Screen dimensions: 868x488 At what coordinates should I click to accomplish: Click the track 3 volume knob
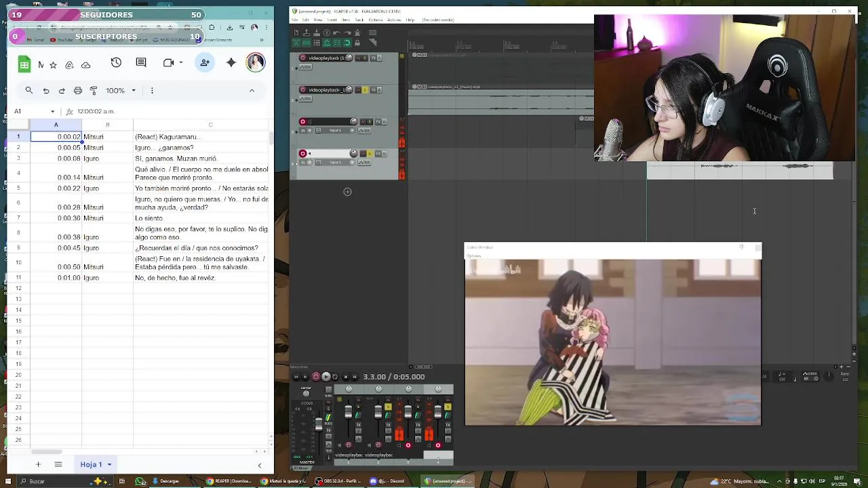pos(353,121)
